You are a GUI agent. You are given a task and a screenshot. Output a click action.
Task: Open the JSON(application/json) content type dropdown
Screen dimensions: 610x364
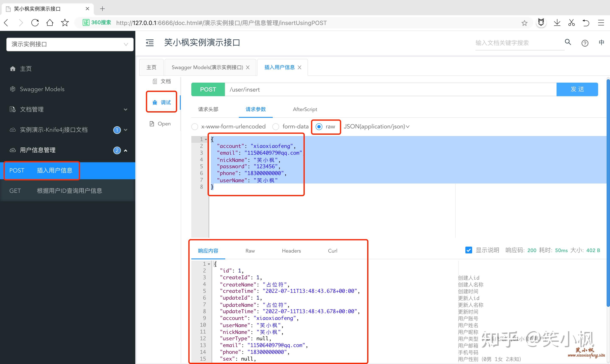click(x=376, y=126)
